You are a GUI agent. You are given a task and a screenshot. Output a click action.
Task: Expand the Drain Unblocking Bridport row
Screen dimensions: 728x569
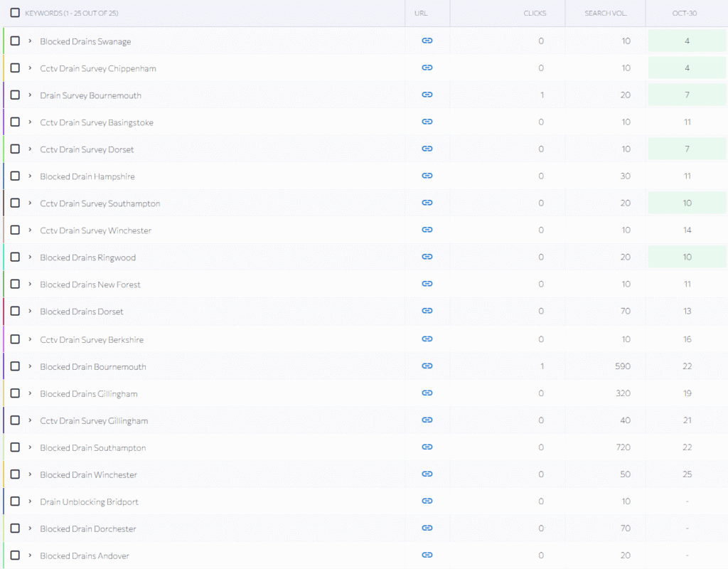pos(30,501)
